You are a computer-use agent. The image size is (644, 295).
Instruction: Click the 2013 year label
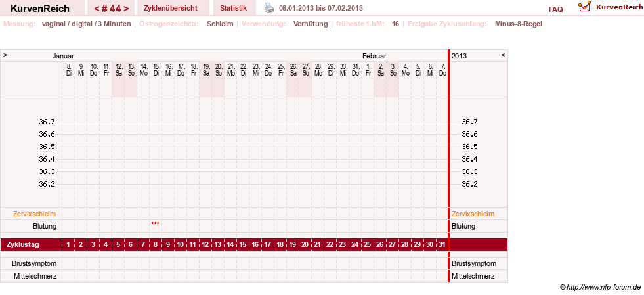459,56
